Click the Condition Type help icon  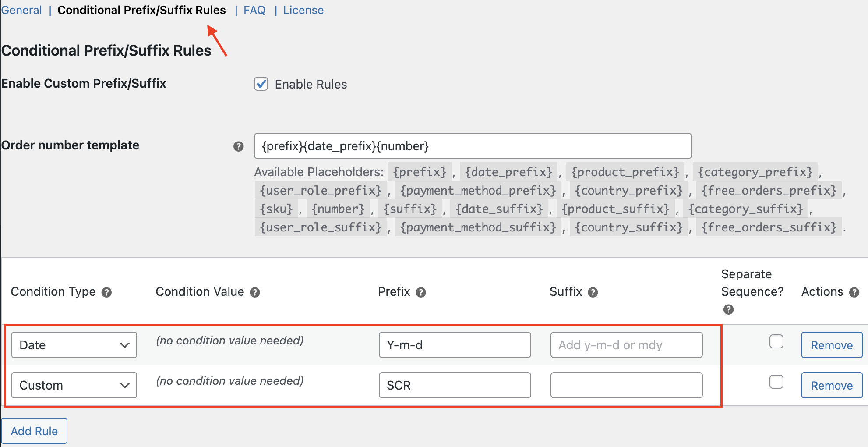[106, 292]
